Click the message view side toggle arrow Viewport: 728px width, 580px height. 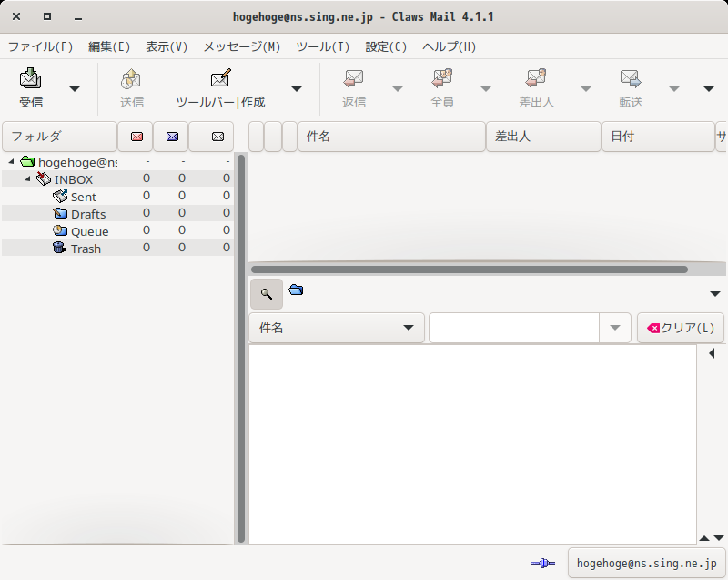click(712, 354)
